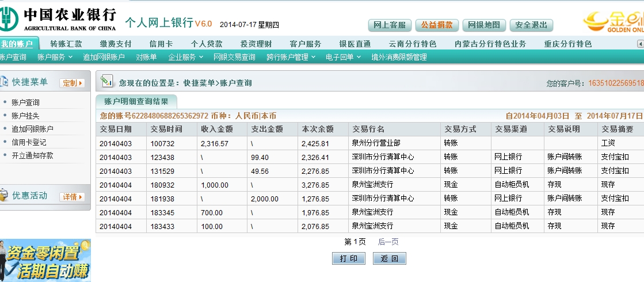This screenshot has width=644, height=282.
Task: Expand the 账户服务 dropdown menu
Action: click(55, 57)
